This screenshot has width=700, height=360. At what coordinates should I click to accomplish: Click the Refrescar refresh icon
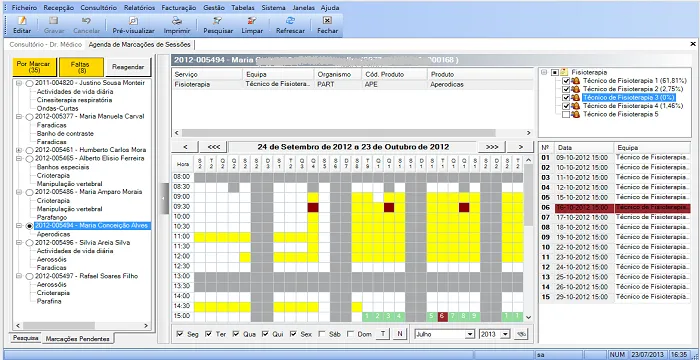(x=290, y=21)
